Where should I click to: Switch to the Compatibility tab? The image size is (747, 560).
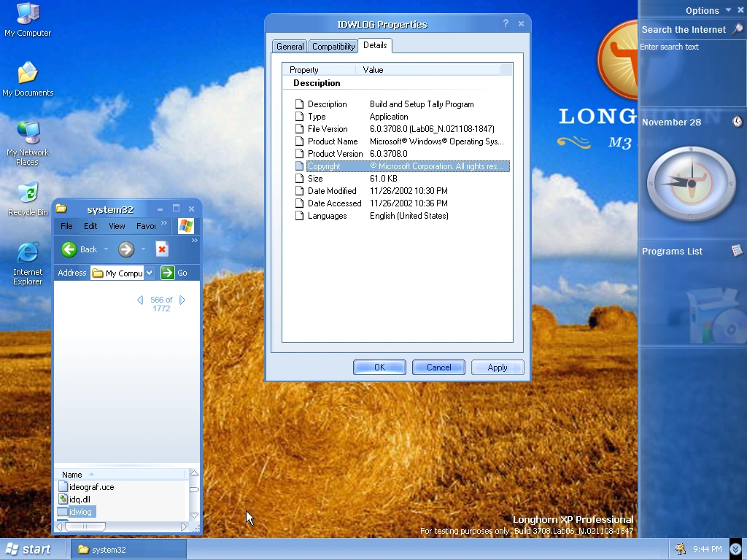[333, 46]
